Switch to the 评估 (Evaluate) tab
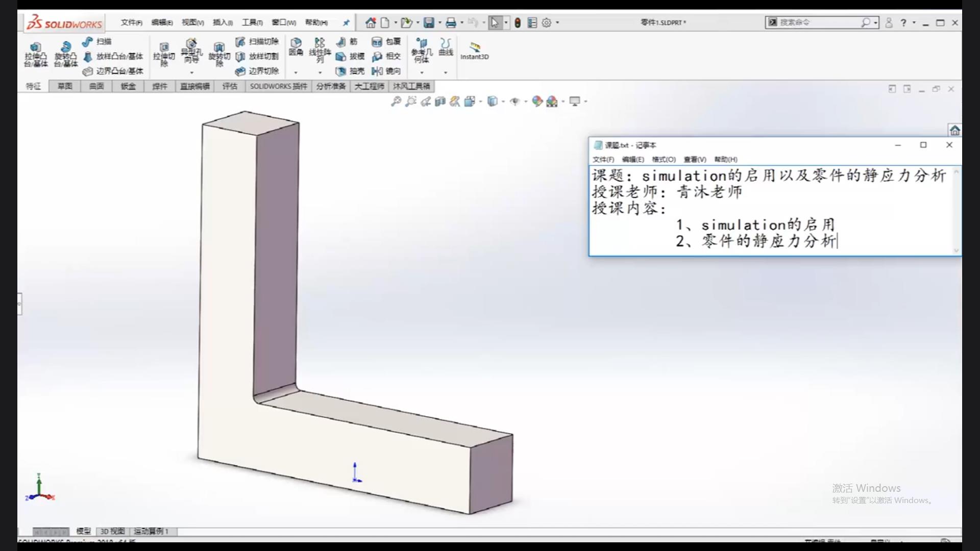This screenshot has height=551, width=980. (x=230, y=86)
